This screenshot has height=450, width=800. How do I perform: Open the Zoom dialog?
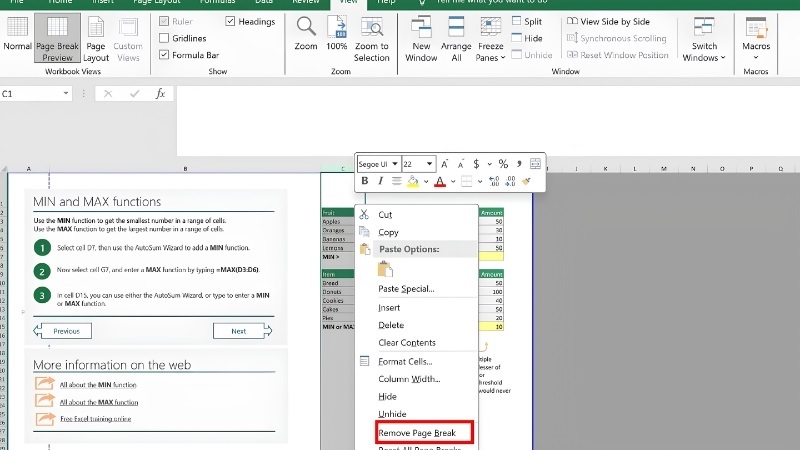306,34
